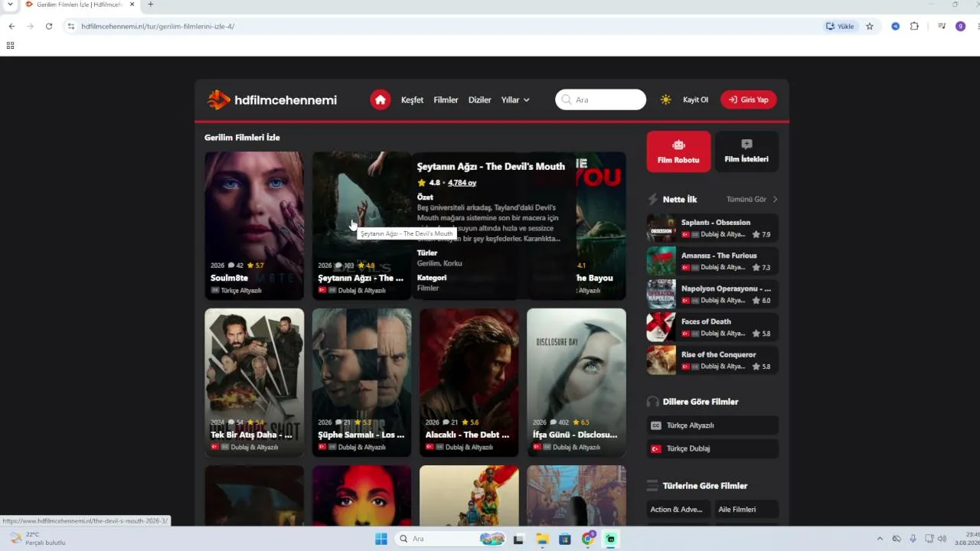Open the Alacaklı - The Debt poster
The image size is (980, 551).
(x=469, y=382)
